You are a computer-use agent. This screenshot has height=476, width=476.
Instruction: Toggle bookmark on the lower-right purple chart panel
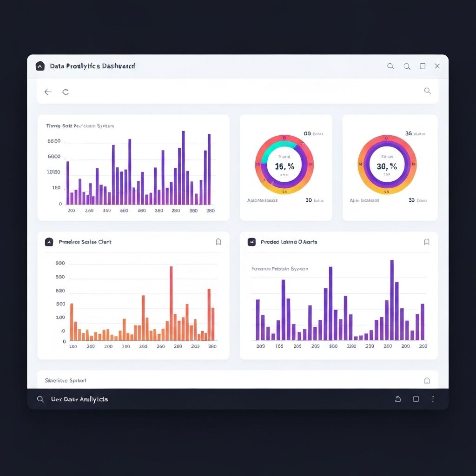[x=427, y=242]
